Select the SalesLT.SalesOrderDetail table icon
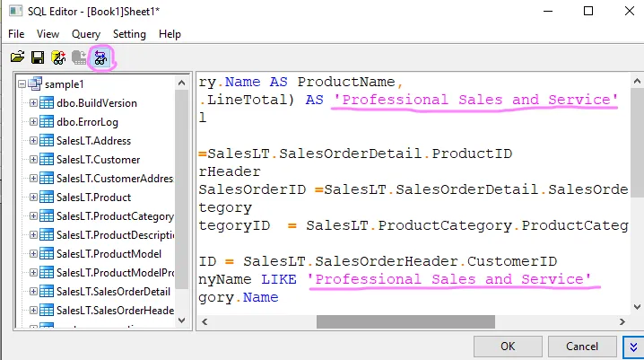 tap(47, 292)
